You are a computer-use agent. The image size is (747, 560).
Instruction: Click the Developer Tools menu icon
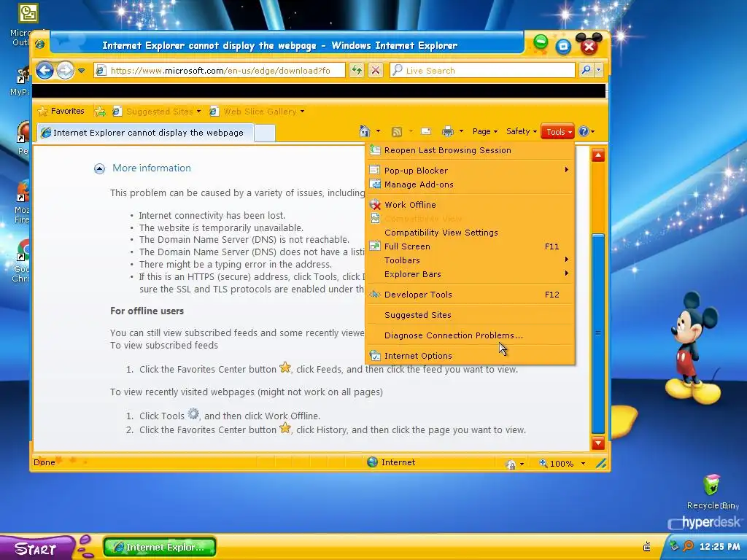click(375, 295)
